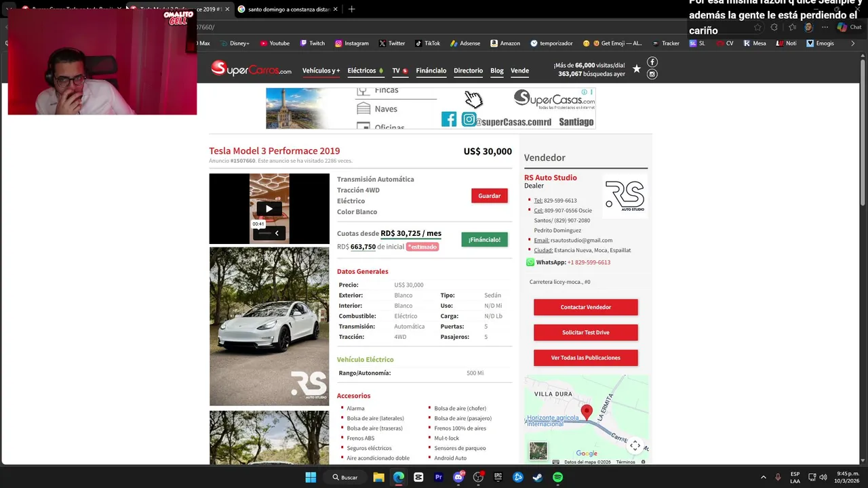
Task: Open Spotify from the taskbar
Action: pos(557,477)
